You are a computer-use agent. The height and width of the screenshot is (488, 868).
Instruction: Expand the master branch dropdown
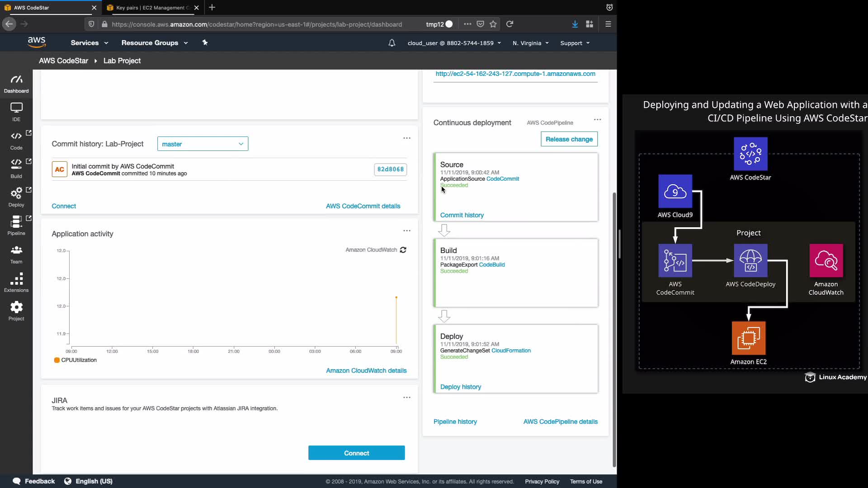(x=203, y=144)
